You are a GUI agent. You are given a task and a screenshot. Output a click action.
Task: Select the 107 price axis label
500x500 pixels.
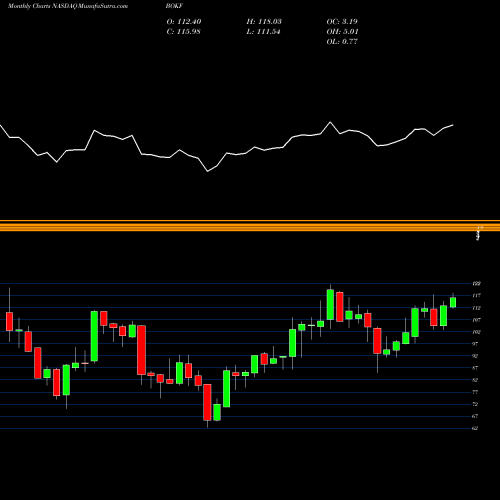point(476,320)
